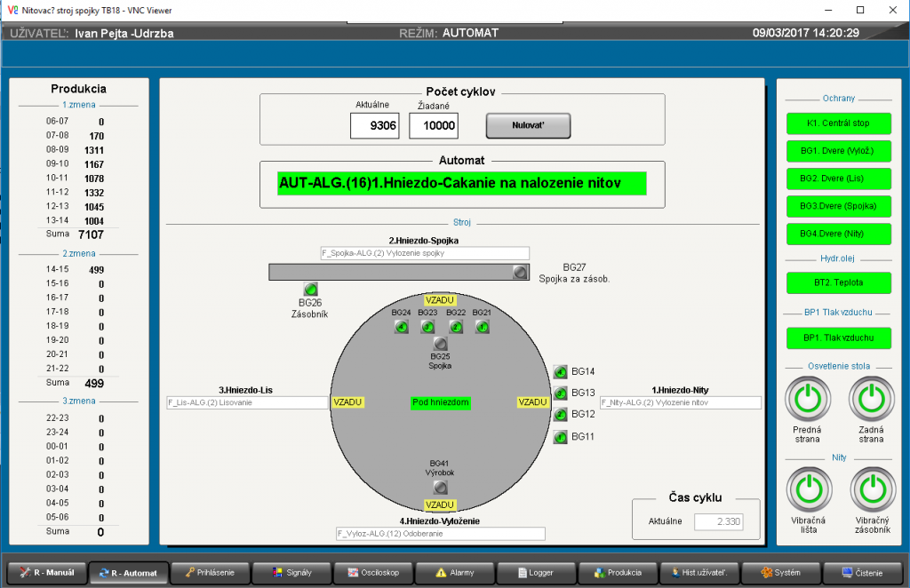Screen dimensions: 910x588
Task: Switch to the R - Manuál mode tab
Action: [x=47, y=573]
